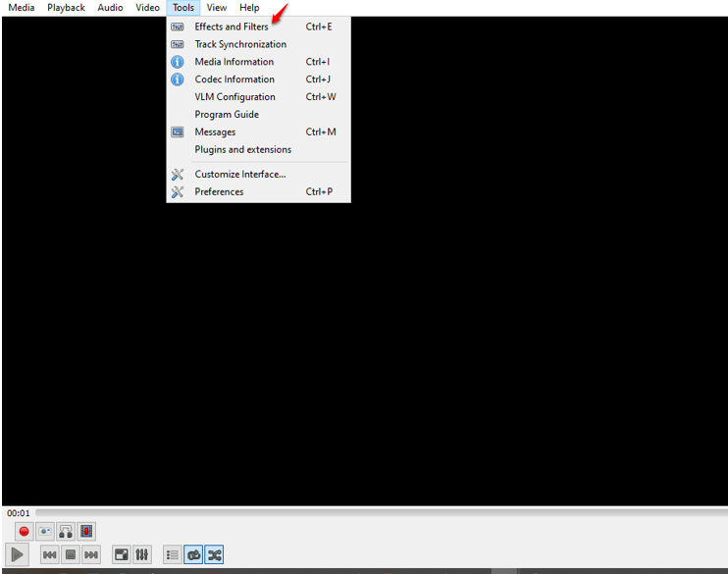
Task: Click the frame-by-frame button
Action: coord(86,531)
